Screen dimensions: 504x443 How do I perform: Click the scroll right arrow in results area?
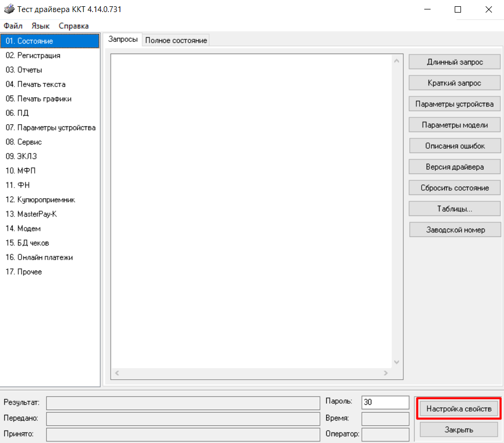[385, 373]
